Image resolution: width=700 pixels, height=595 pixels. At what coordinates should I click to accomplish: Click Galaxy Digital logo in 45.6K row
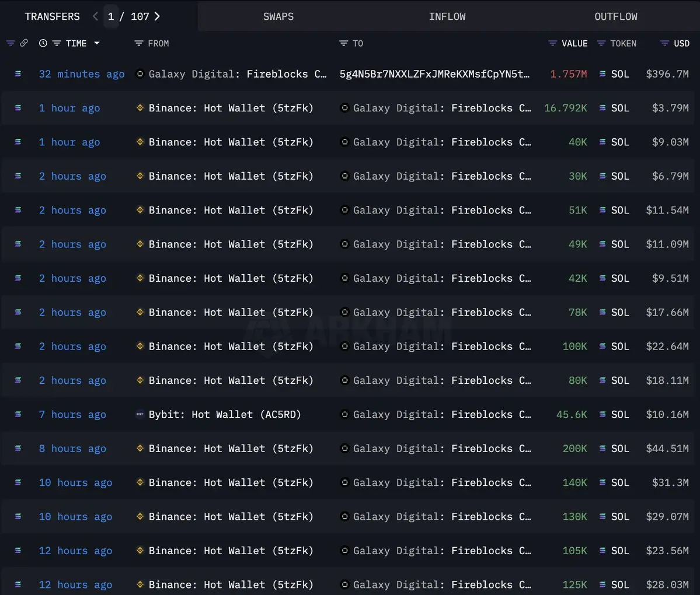click(x=344, y=414)
